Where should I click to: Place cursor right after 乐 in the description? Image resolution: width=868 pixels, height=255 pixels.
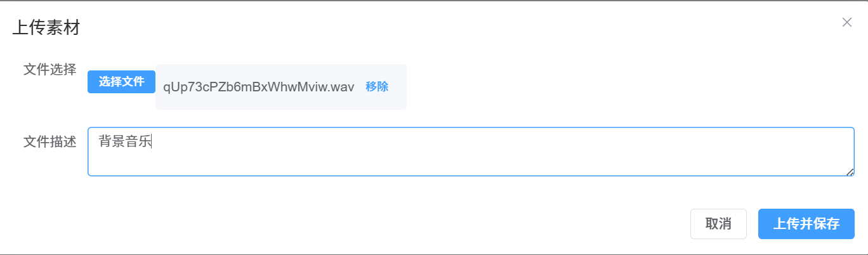151,142
